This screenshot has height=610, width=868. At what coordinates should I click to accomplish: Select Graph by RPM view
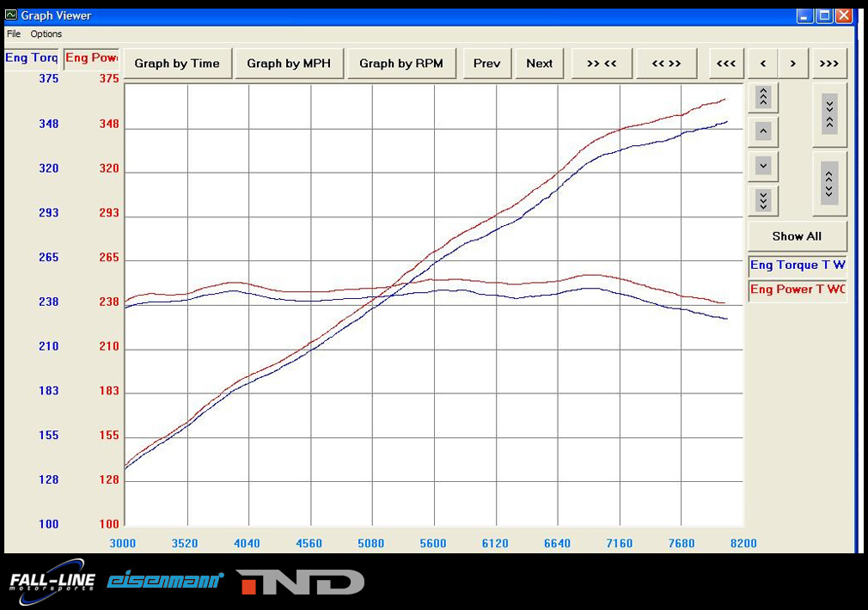point(401,64)
